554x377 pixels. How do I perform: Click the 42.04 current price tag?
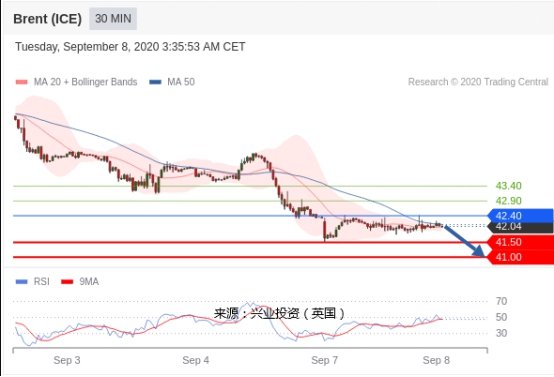coord(520,227)
